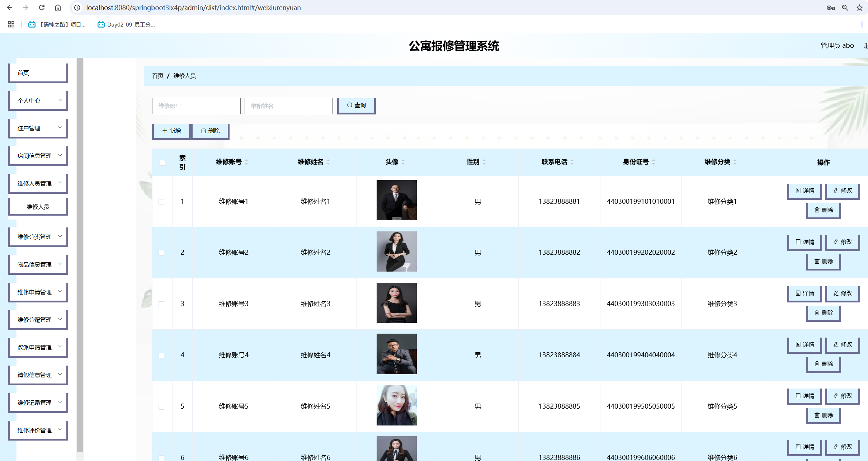The image size is (868, 461).
Task: Open the apps grid icon in bookmarks bar
Action: 11,24
